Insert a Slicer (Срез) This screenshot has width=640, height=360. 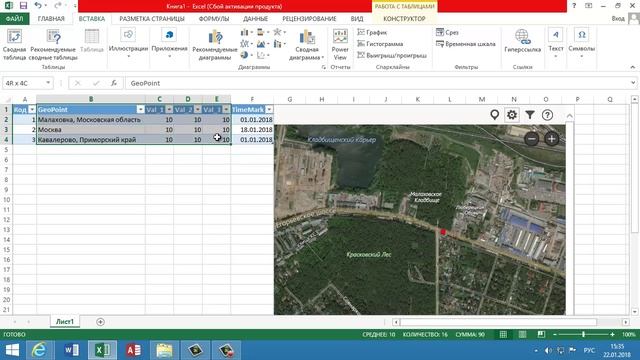[447, 32]
